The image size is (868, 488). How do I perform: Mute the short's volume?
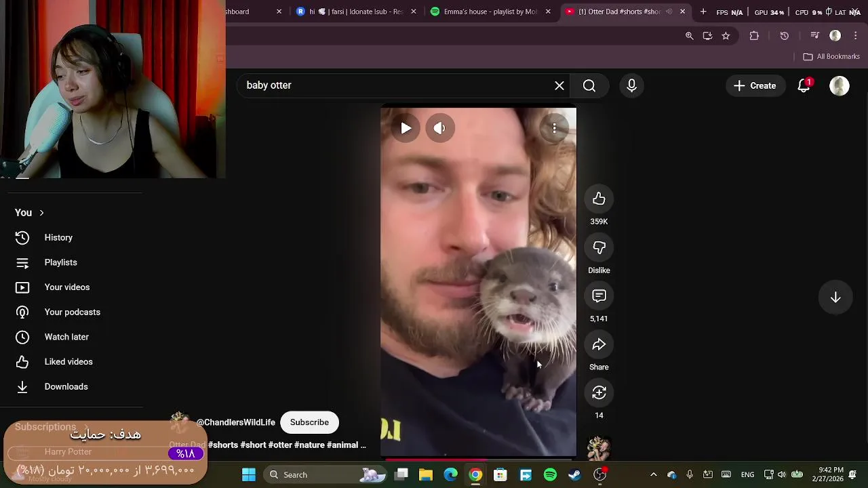point(439,128)
